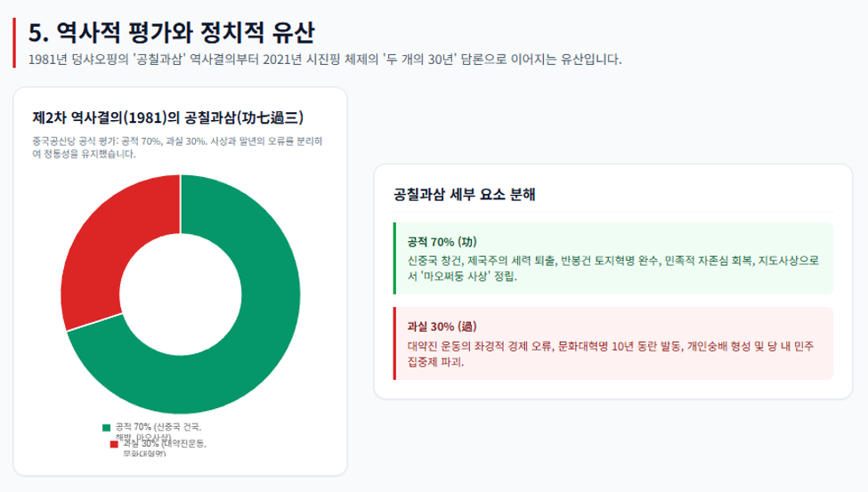868x492 pixels.
Task: Select the 과실 30% (過) heading
Action: tap(442, 327)
